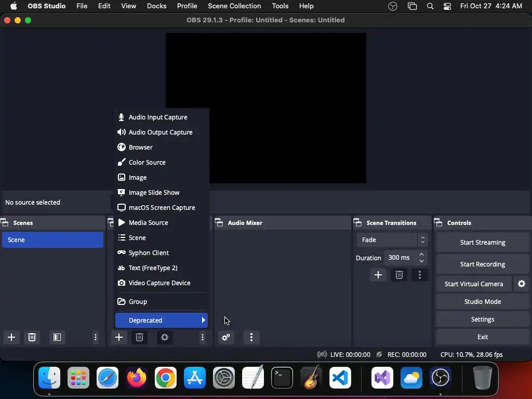Open the Fade transition dropdown
Viewport: 532px width, 399px height.
(x=392, y=240)
